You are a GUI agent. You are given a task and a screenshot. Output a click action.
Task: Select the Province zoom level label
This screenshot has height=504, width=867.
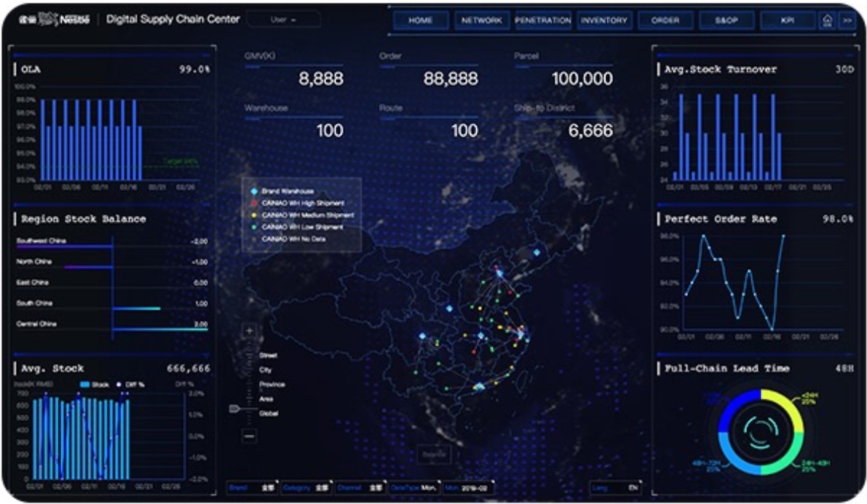[x=272, y=385]
